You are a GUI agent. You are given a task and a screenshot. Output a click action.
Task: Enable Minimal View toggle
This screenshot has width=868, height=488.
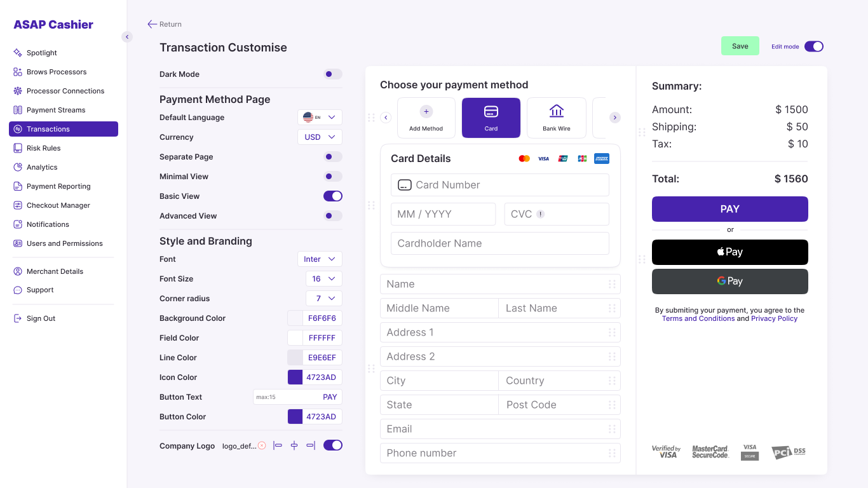(x=333, y=177)
